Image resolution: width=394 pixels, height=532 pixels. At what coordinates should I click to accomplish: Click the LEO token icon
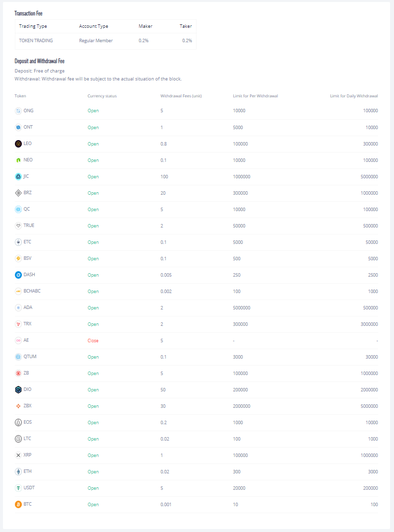(18, 144)
